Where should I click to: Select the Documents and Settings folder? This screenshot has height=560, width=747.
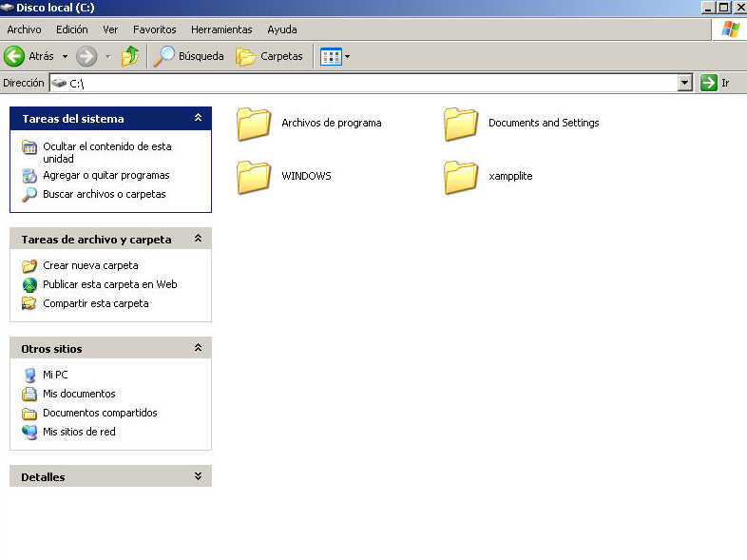click(461, 124)
